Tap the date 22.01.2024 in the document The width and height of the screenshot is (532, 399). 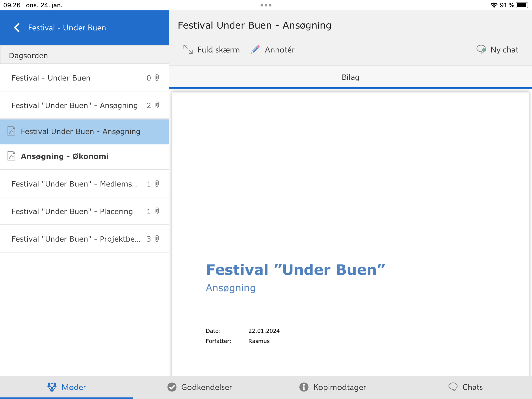click(x=264, y=331)
